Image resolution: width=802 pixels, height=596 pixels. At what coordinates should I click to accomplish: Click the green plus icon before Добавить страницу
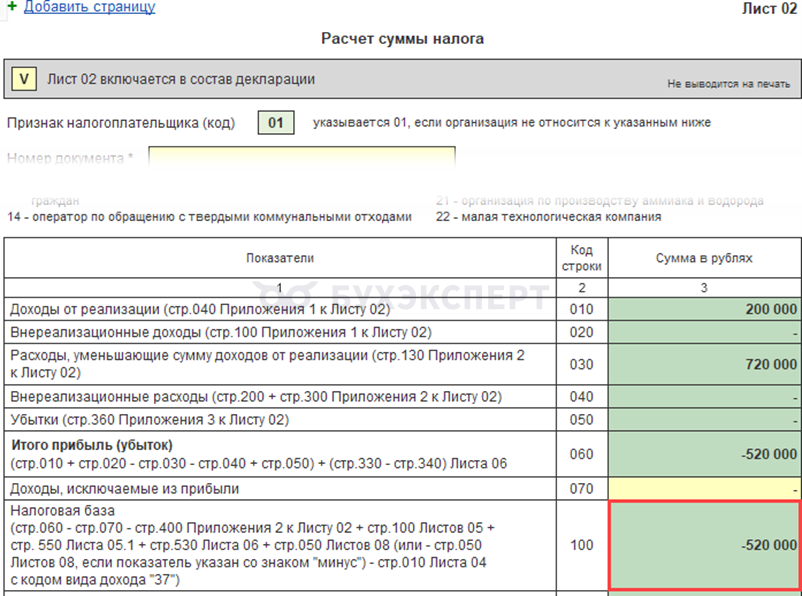tap(12, 7)
